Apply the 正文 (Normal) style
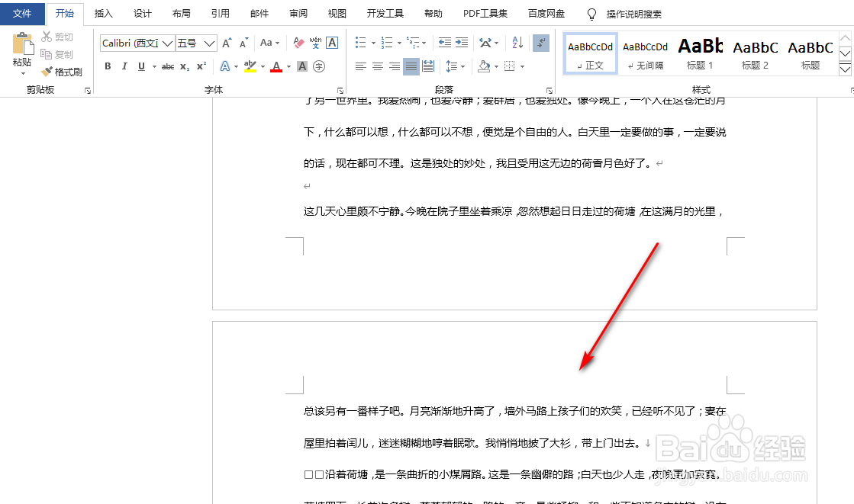This screenshot has width=854, height=504. pyautogui.click(x=591, y=53)
